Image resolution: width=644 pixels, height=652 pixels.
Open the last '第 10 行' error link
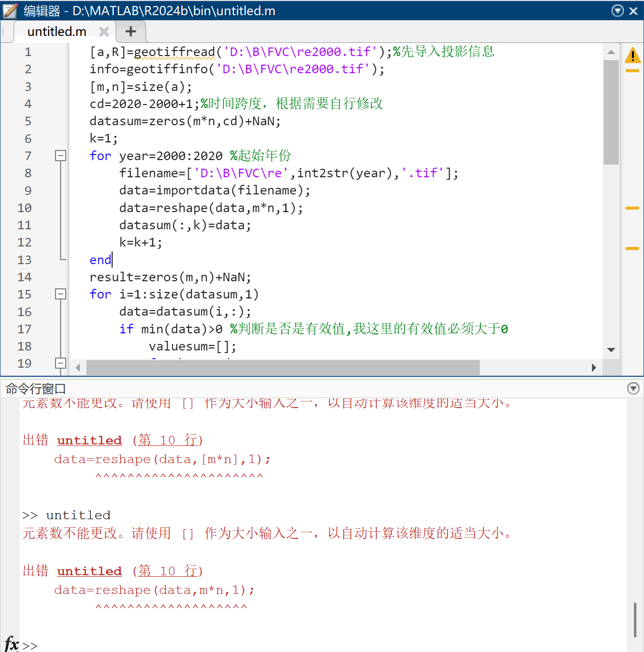[x=168, y=571]
